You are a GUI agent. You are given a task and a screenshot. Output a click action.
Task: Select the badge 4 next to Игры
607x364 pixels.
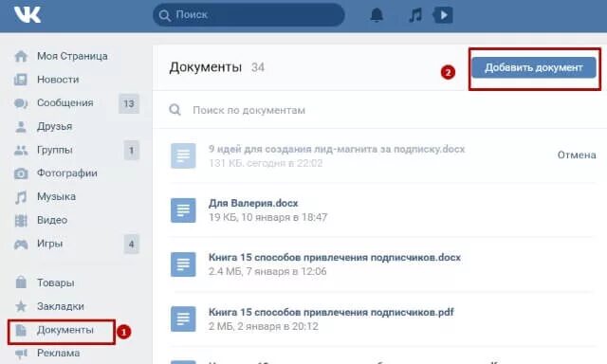(x=132, y=244)
